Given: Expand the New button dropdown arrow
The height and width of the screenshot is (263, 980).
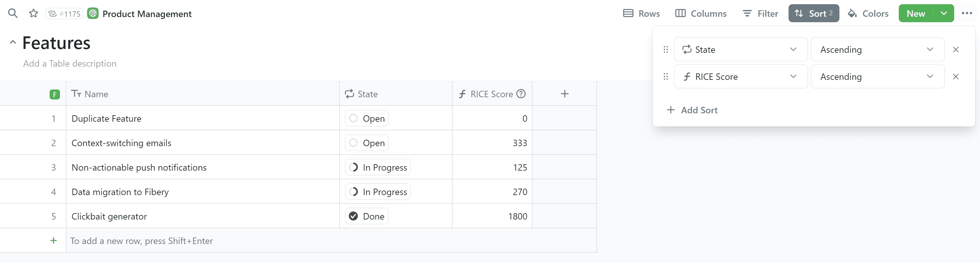Looking at the screenshot, I should [x=944, y=13].
